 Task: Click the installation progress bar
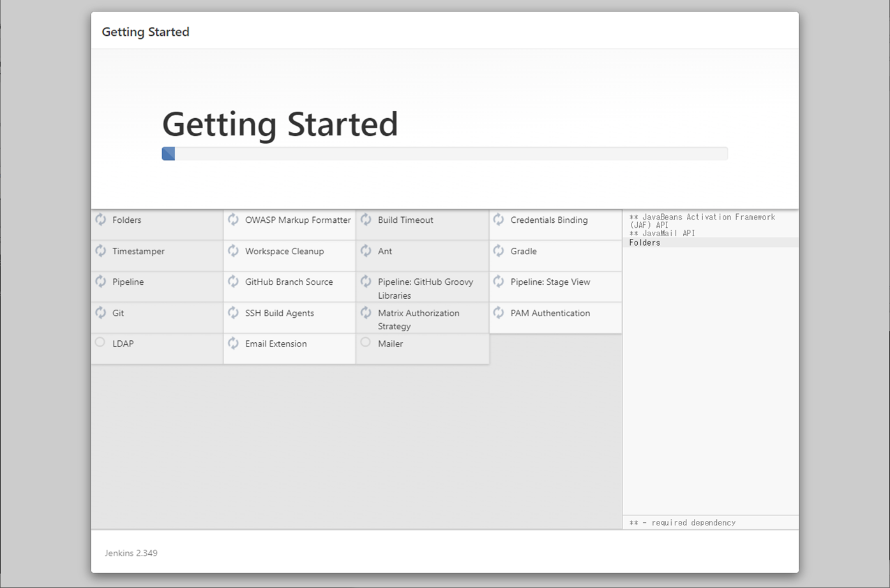click(x=445, y=153)
